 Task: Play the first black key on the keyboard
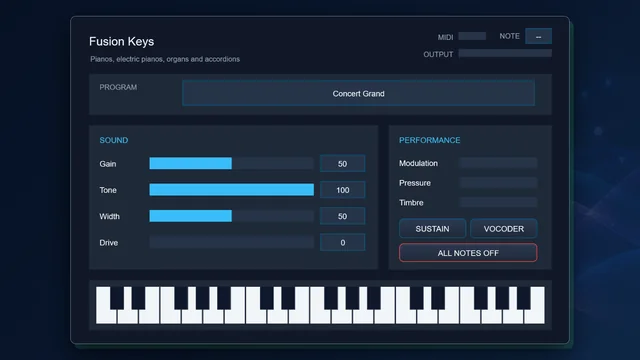click(117, 298)
